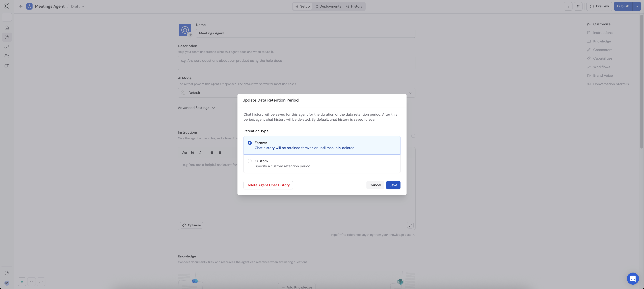Switch to the Deployments tab
Viewport: 644px width, 289px height.
point(328,6)
